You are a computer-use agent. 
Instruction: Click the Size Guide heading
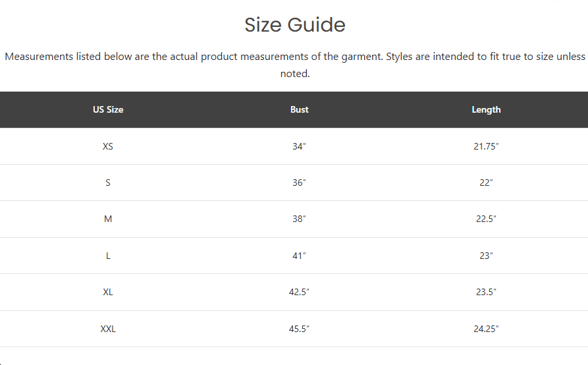pos(295,25)
